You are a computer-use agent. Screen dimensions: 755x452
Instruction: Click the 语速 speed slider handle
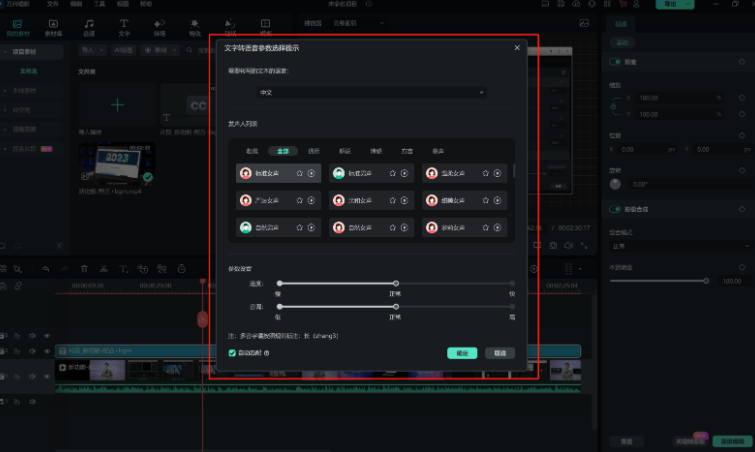[396, 284]
